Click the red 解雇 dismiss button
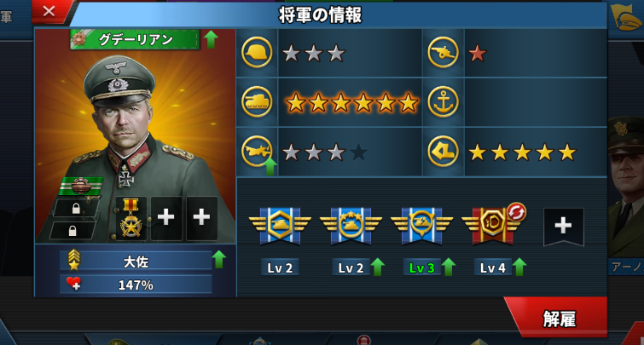Viewport: 644px width, 345px height. click(x=559, y=318)
